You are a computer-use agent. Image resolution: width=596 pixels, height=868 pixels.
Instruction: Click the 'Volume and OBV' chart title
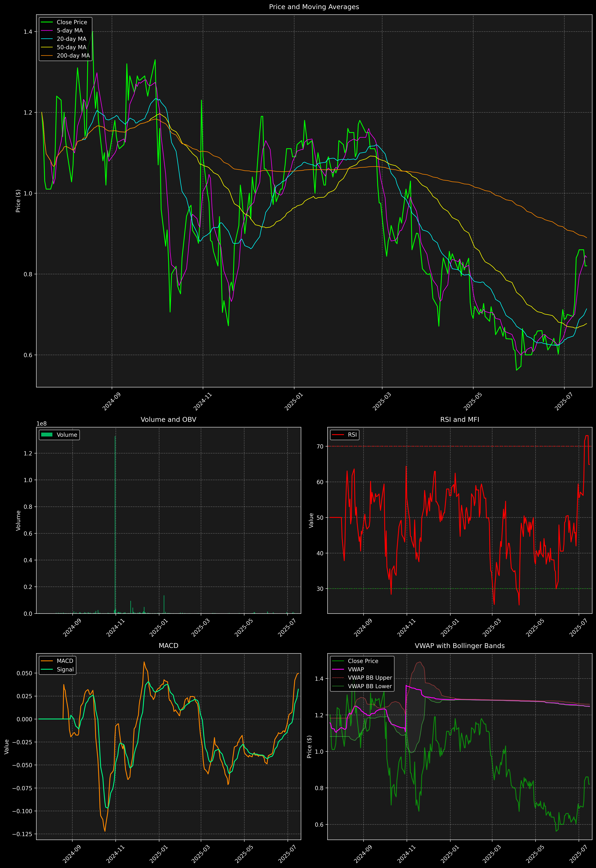click(x=168, y=419)
